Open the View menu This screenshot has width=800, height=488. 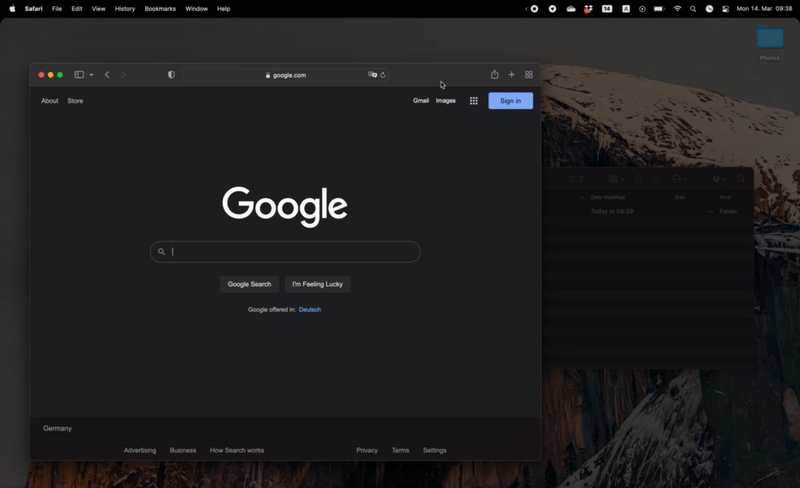click(98, 9)
